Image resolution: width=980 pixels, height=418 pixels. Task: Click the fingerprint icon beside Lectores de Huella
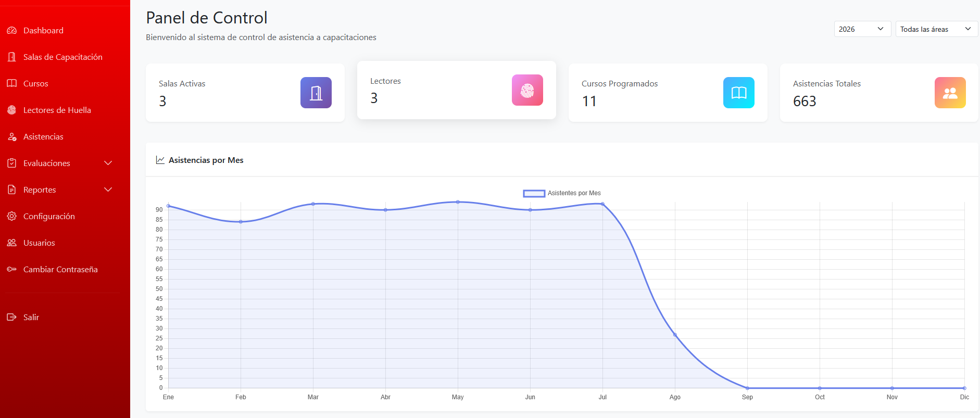click(11, 110)
